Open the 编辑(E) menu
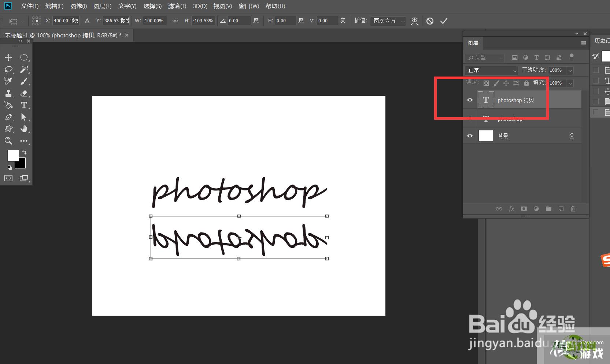This screenshot has height=364, width=610. click(54, 6)
